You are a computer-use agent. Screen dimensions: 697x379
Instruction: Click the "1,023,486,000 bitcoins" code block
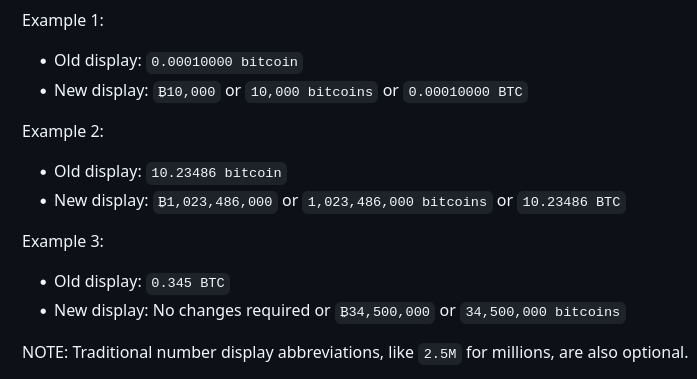pyautogui.click(x=397, y=202)
